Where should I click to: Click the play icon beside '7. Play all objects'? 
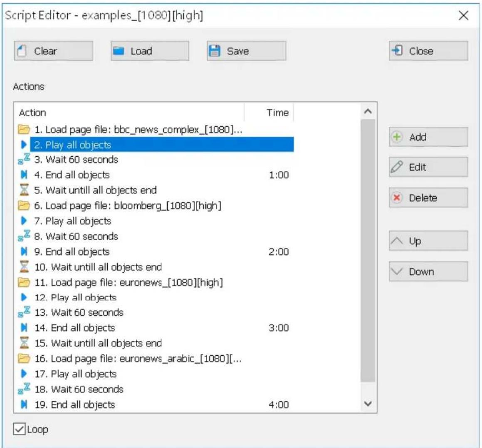tap(24, 221)
